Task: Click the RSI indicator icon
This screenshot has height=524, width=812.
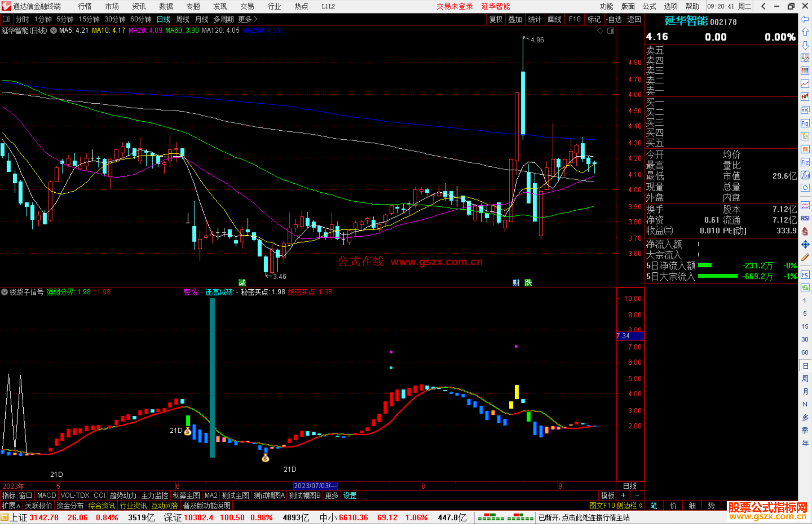Action: [805, 218]
